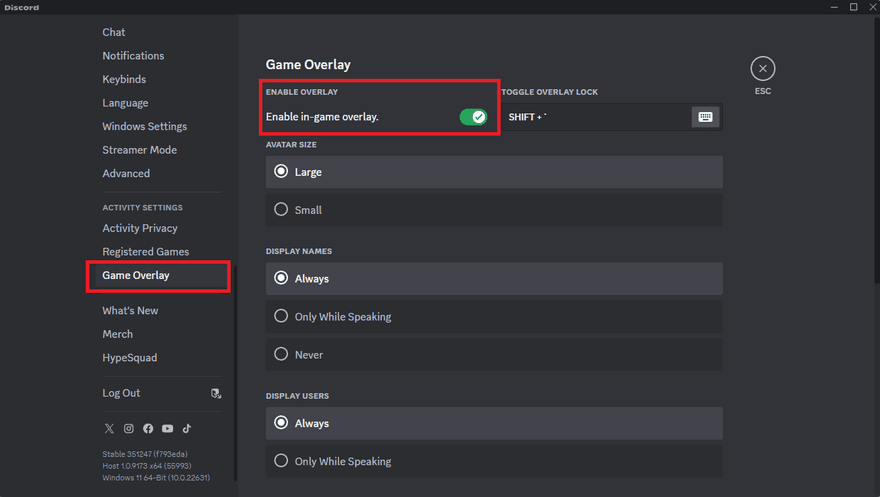880x497 pixels.
Task: Open the HypeSquad page
Action: tap(129, 357)
